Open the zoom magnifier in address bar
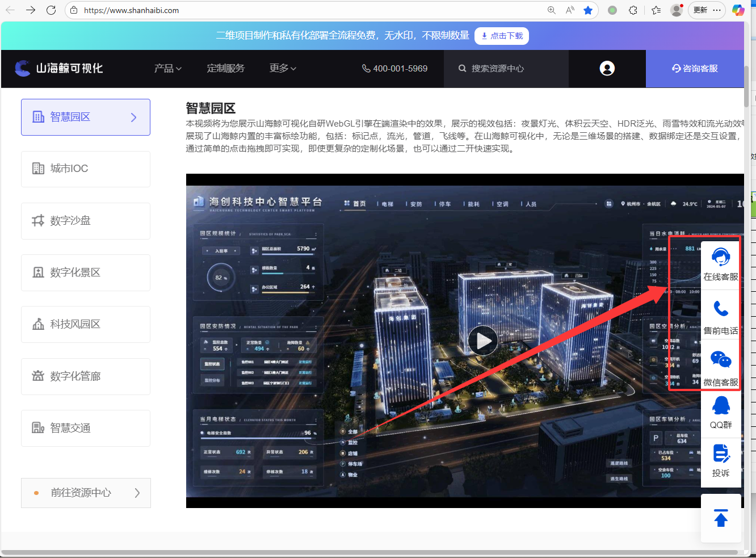 pos(552,10)
